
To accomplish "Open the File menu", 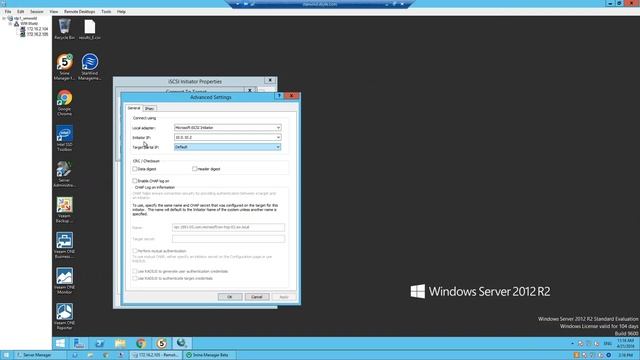I will [8, 11].
